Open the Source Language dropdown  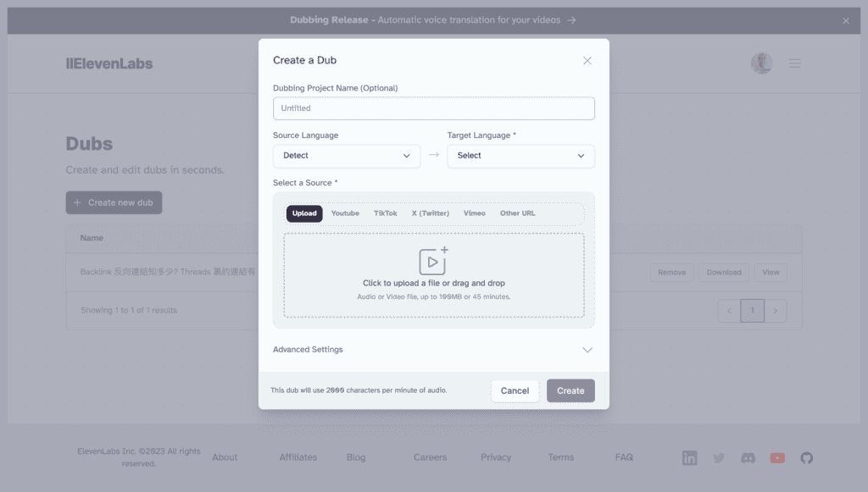tap(347, 156)
